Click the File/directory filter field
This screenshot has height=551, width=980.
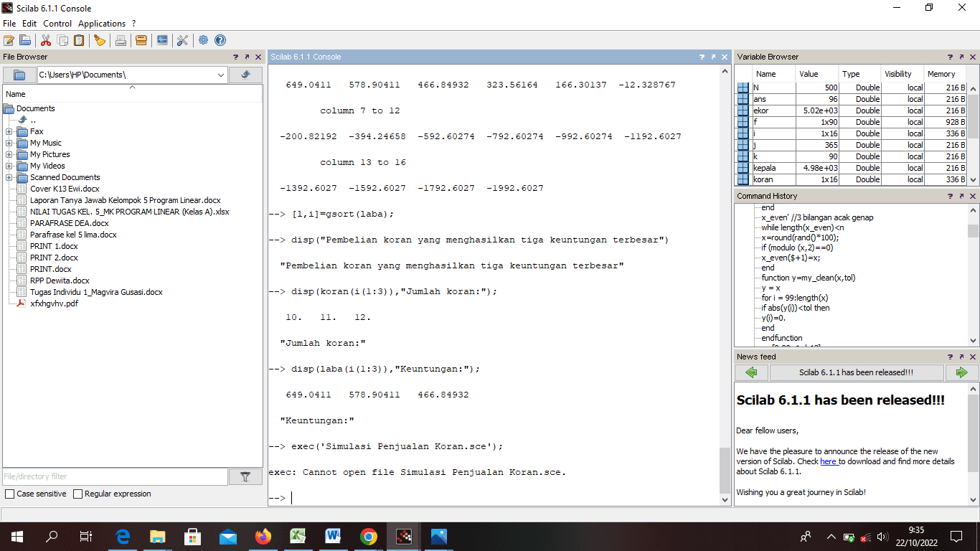click(116, 476)
